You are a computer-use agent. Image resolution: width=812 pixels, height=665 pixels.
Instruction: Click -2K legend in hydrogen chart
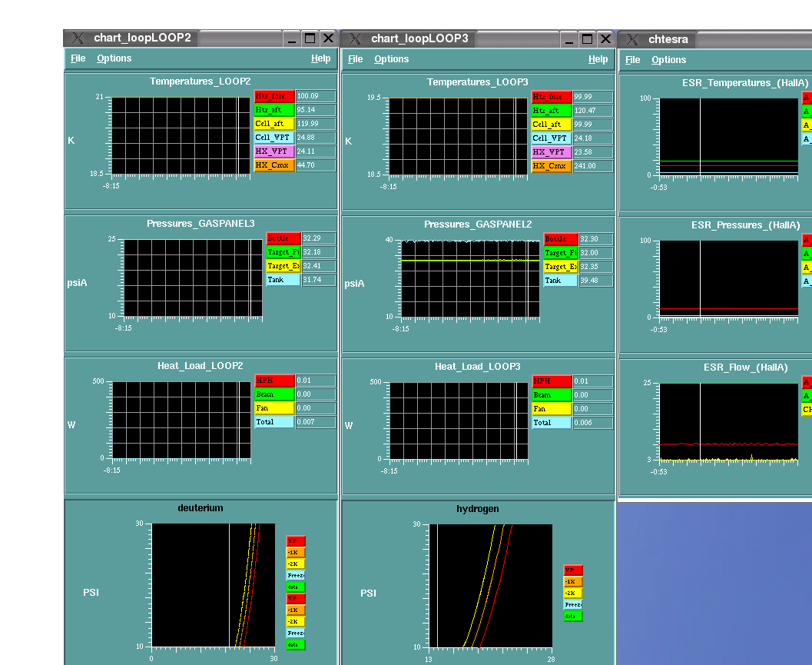573,593
